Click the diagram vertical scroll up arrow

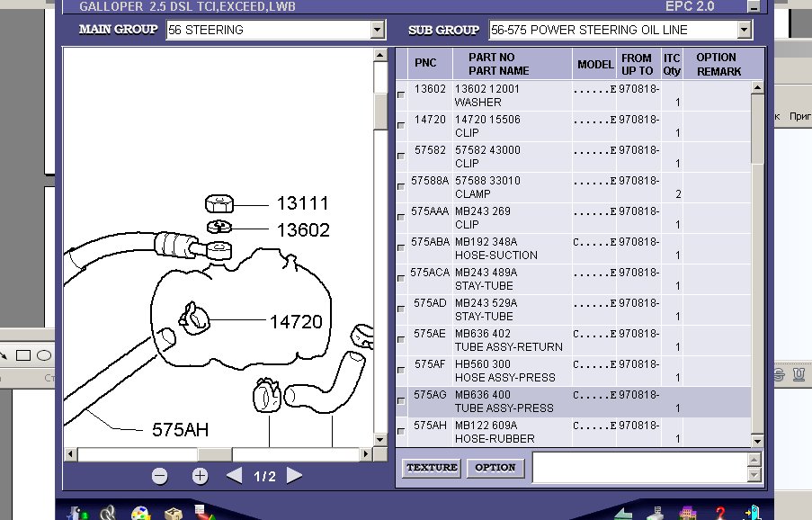point(380,55)
